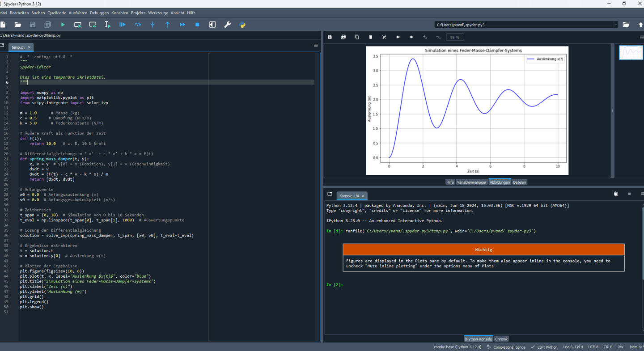This screenshot has height=351, width=644.
Task: Close the temp.py editor tab
Action: 30,47
